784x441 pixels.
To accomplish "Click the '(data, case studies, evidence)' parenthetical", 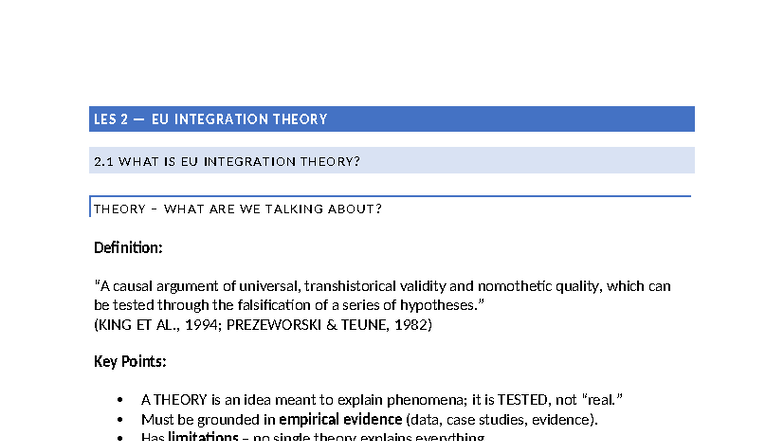I will 502,420.
